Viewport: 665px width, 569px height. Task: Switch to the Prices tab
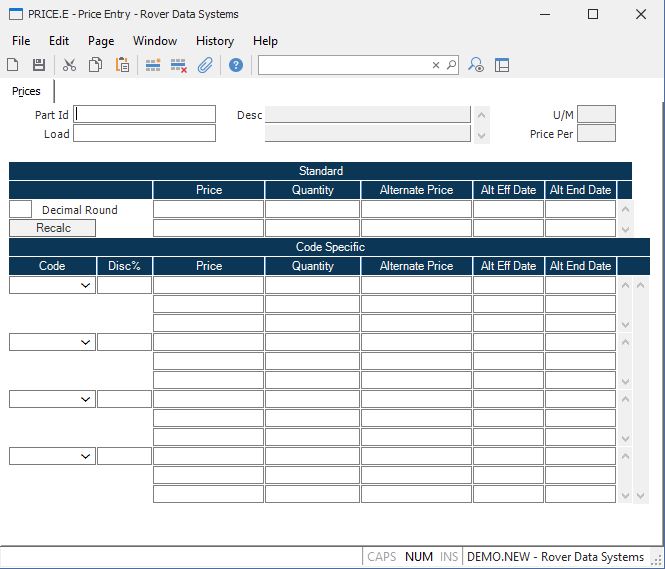coord(26,91)
